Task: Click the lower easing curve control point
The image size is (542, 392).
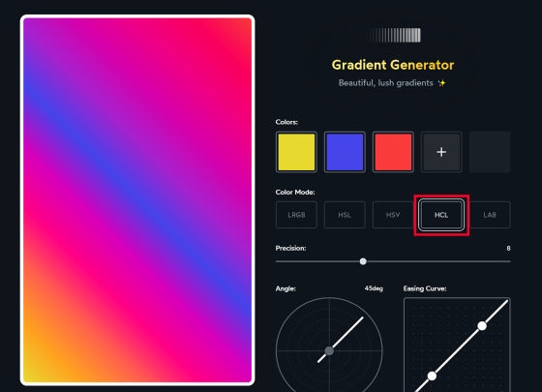Action: 432,376
